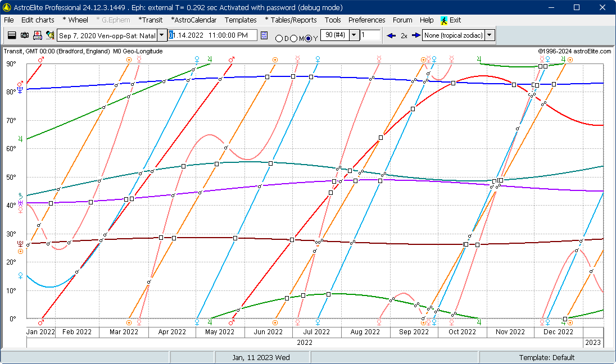The width and height of the screenshot is (616, 364).
Task: Click the blue right arrow to step forward
Action: point(416,35)
